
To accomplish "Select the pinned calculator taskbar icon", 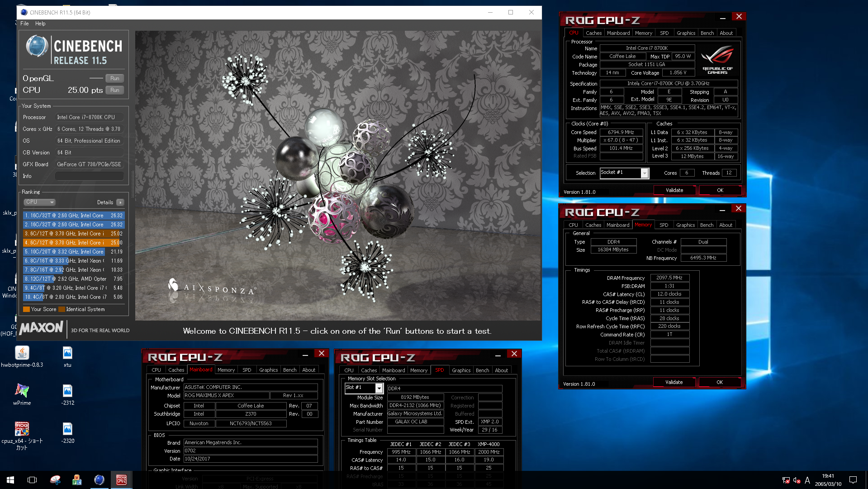I will [x=77, y=480].
